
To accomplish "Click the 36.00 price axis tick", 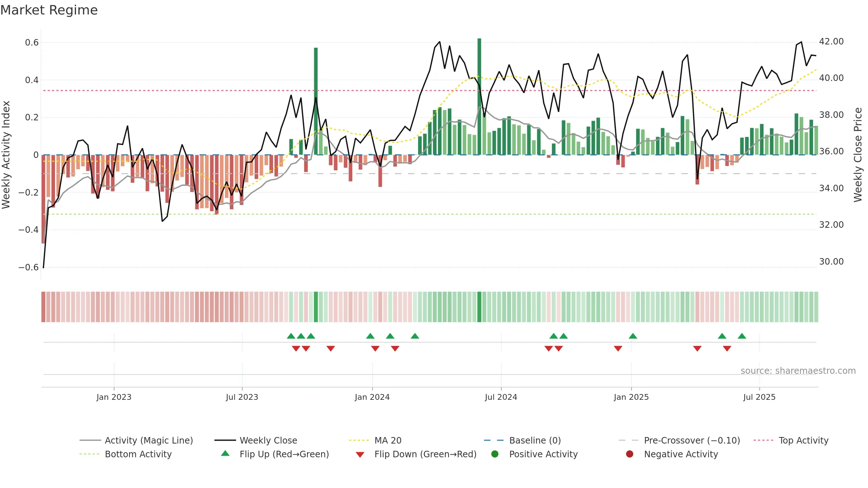I will point(831,151).
